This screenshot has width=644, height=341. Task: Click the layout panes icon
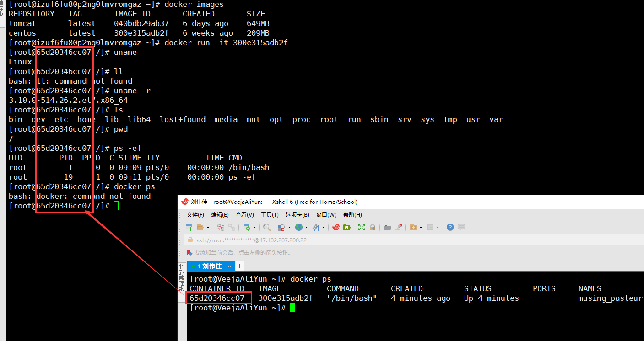430,227
